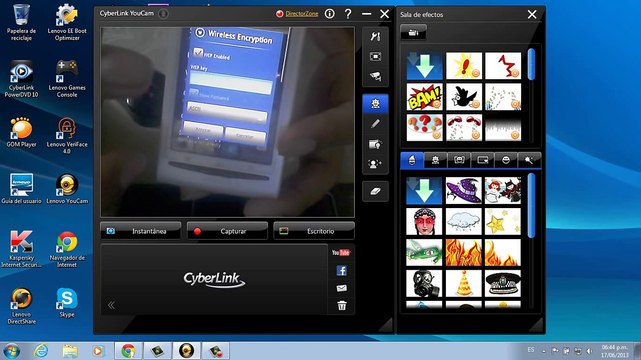641x360 pixels.
Task: Open Kaspersky Internet Security desktop shortcut
Action: point(21,249)
